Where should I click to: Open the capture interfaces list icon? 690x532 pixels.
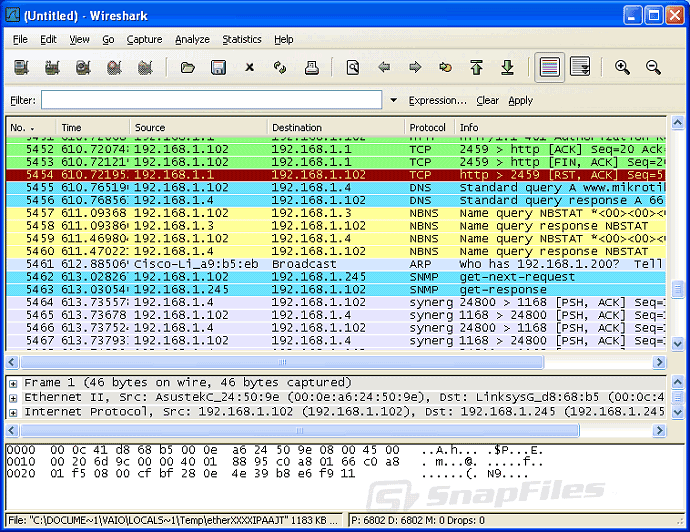click(21, 67)
